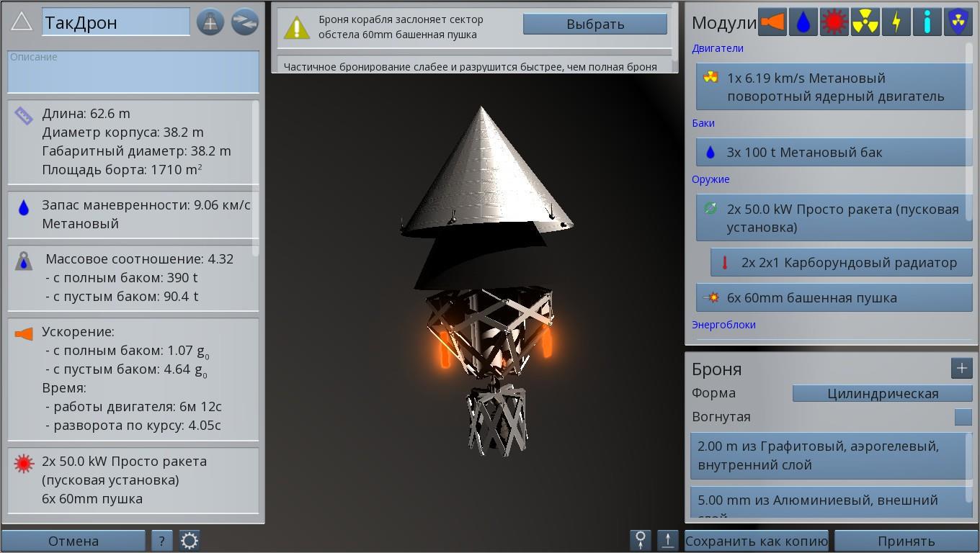Select the 2x 50.0 kW Просто ракета module

click(834, 217)
